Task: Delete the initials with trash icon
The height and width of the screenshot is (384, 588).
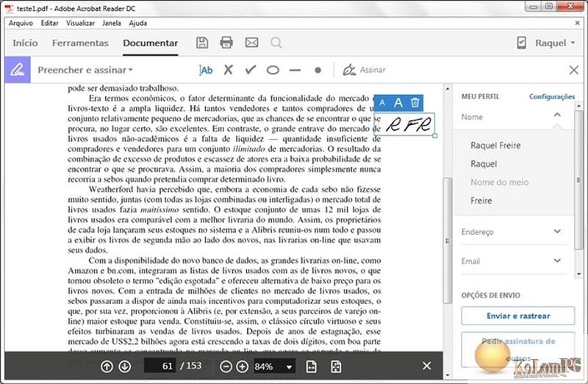Action: coord(415,102)
